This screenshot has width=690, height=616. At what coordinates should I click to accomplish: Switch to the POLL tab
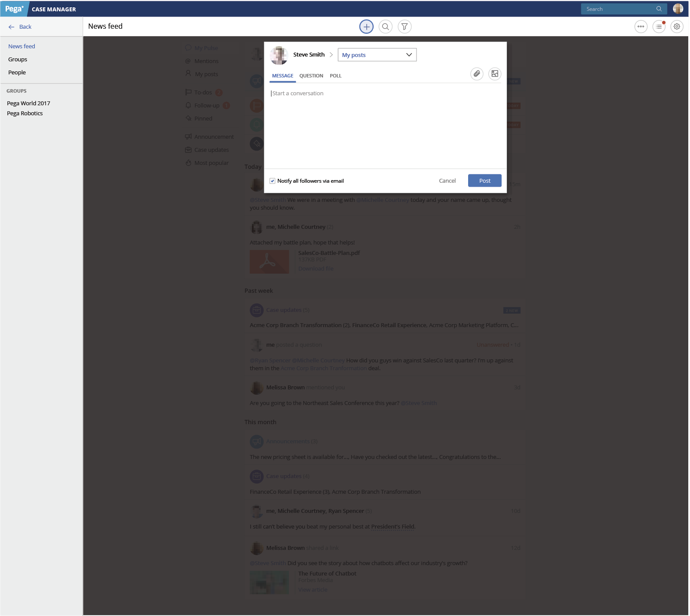(x=335, y=76)
